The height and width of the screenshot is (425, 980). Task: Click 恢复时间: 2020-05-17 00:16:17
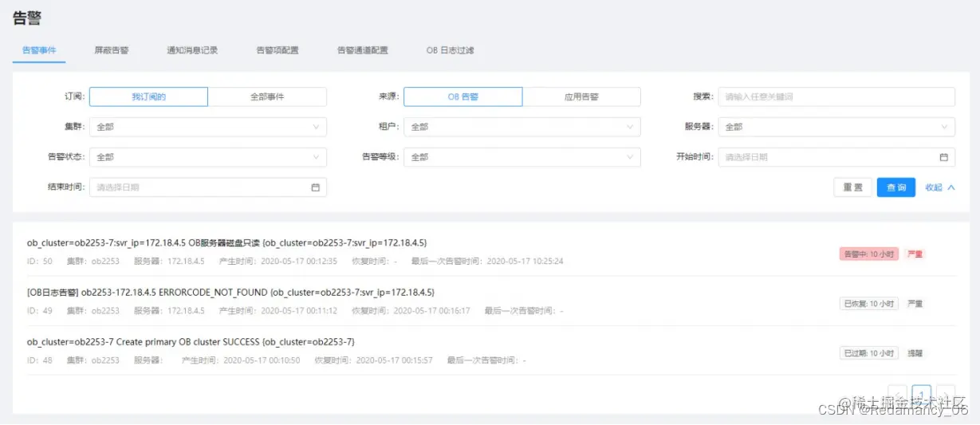click(x=411, y=310)
